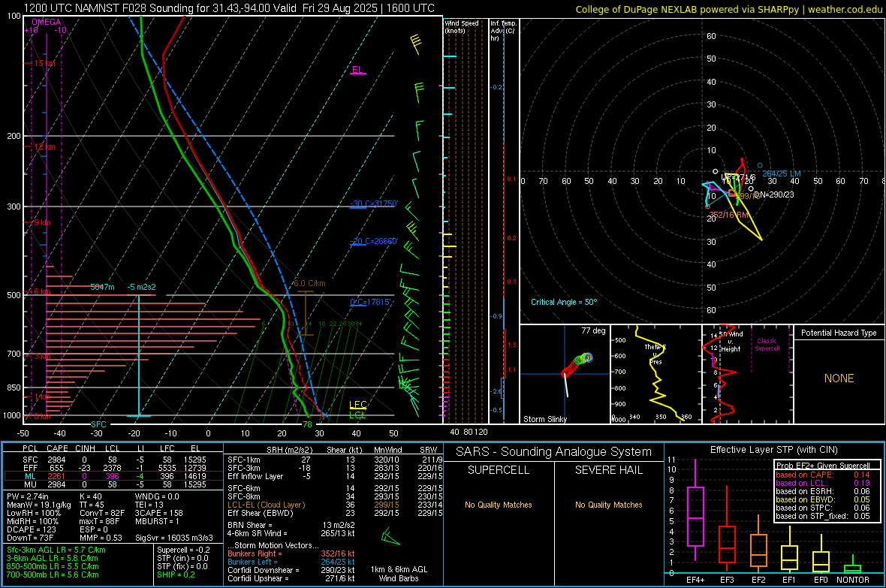Click the "77 deg" slinky angle text
The height and width of the screenshot is (588, 886).
(x=593, y=330)
